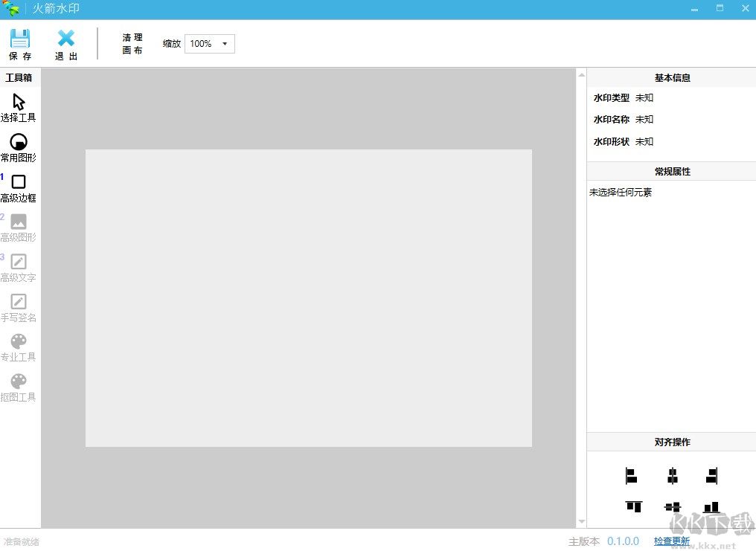The width and height of the screenshot is (756, 551).
Task: Pick the 高级文字 text tool
Action: [19, 262]
